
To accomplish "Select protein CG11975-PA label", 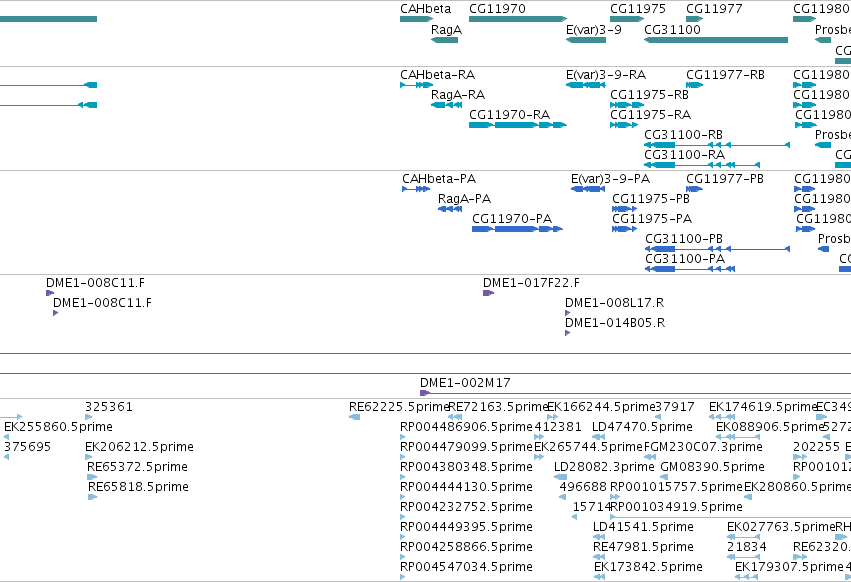I will (652, 219).
